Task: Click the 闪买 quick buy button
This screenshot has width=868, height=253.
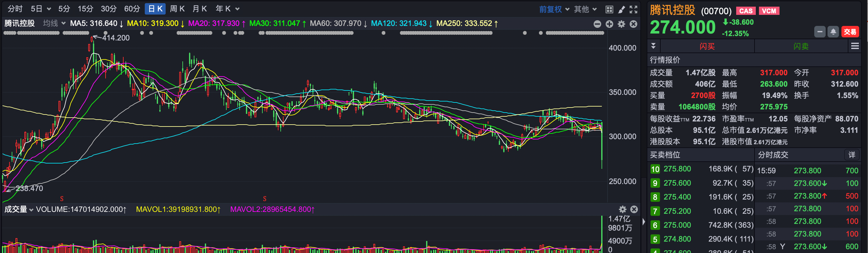Action: click(x=707, y=46)
